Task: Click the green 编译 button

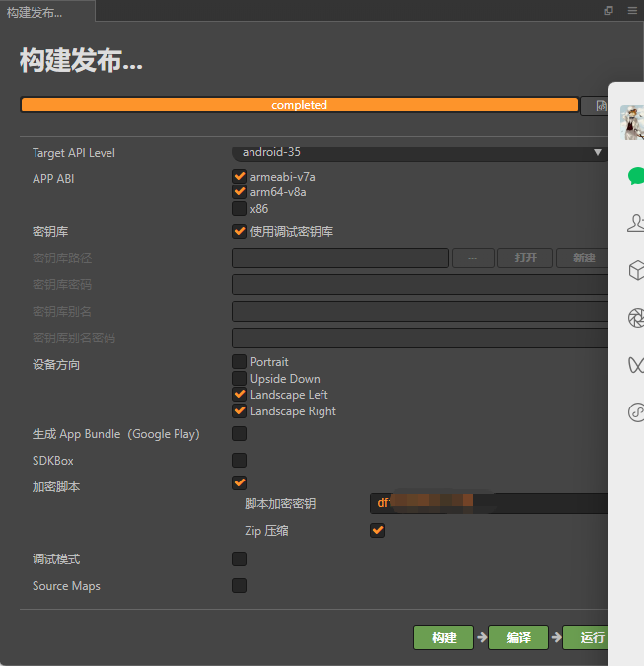Action: (519, 637)
